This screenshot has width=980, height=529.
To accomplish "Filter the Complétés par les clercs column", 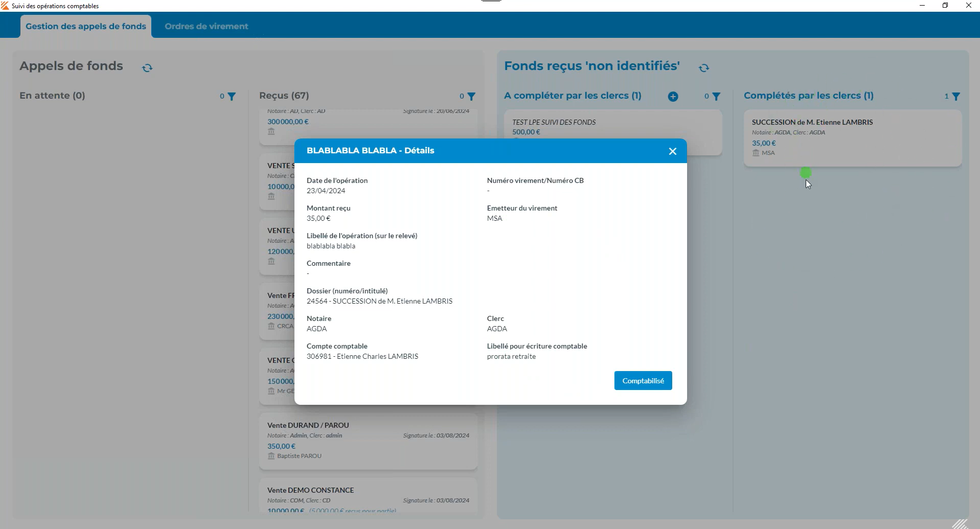I will 956,96.
